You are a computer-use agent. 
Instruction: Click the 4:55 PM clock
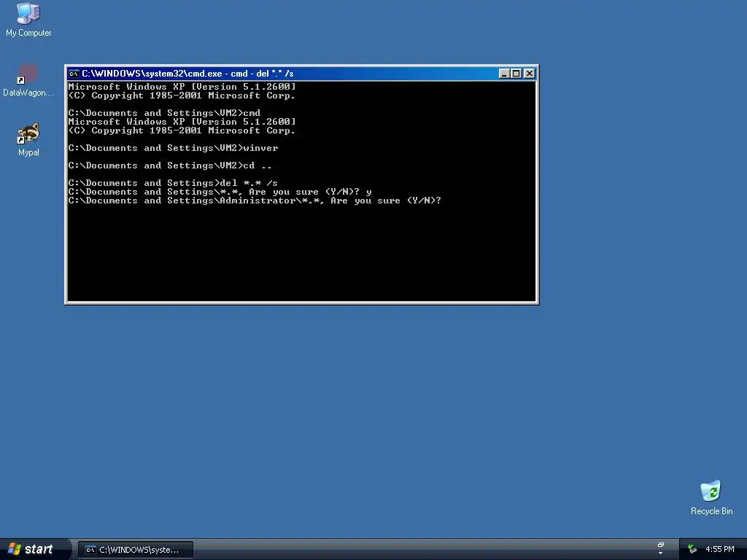(720, 549)
